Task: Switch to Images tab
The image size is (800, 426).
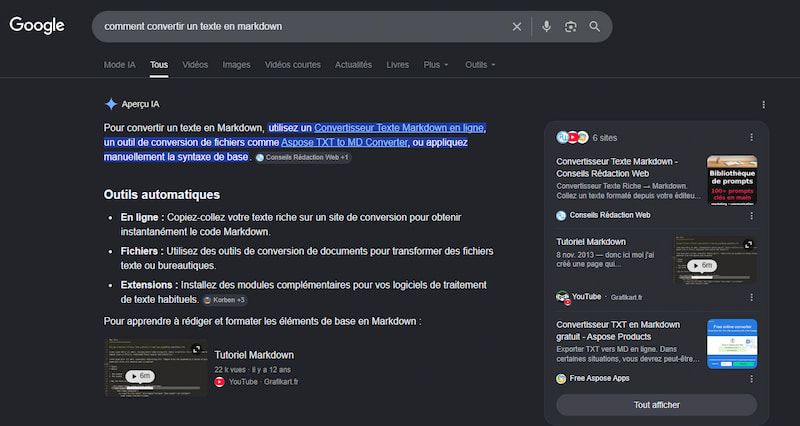Action: [236, 65]
